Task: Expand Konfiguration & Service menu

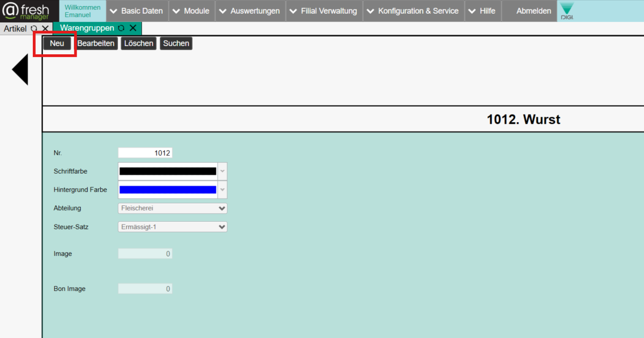Action: coord(412,11)
